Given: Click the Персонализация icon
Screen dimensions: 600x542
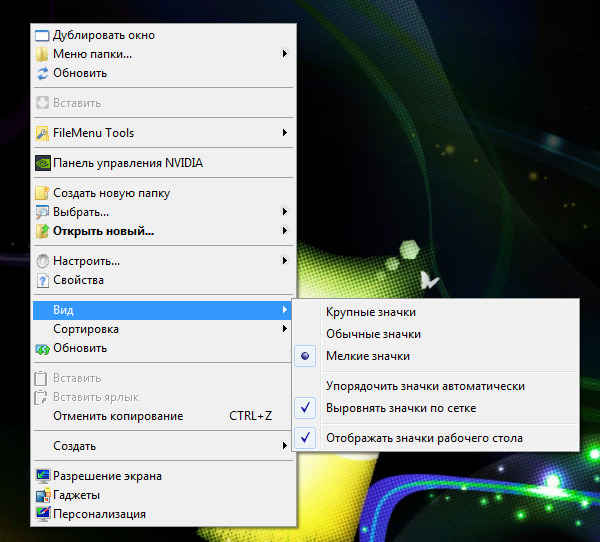Looking at the screenshot, I should click(x=43, y=514).
